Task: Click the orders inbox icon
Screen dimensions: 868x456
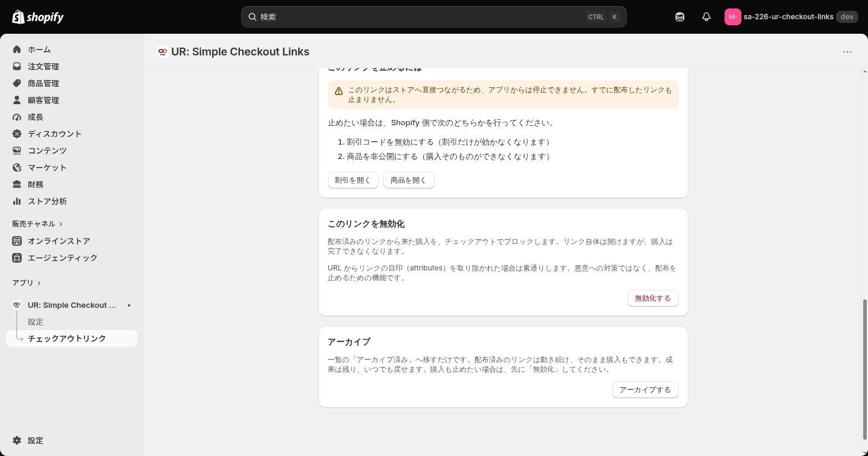Action: 17,66
